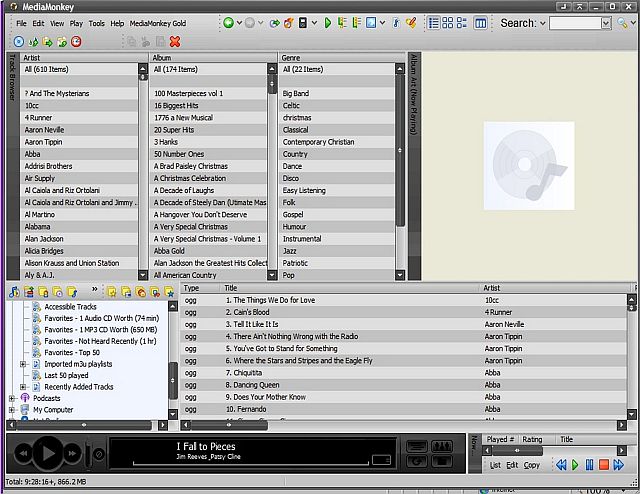Click the next track button in player
This screenshot has height=494, width=640.
click(73, 453)
